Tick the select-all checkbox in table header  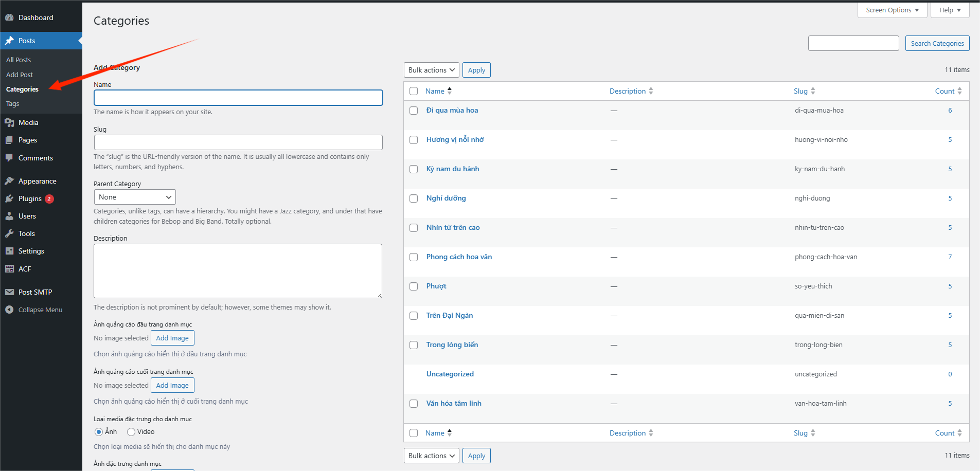pyautogui.click(x=414, y=91)
